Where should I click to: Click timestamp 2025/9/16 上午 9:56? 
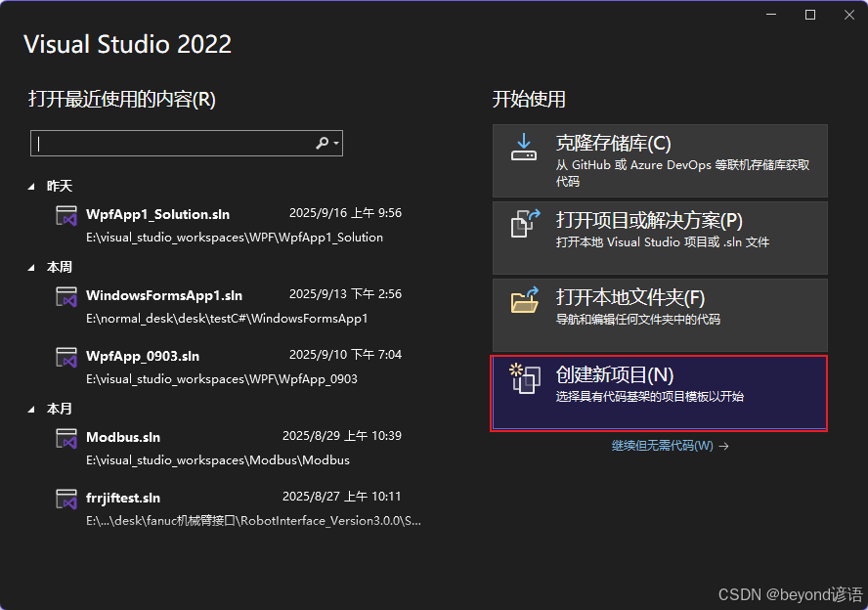345,213
